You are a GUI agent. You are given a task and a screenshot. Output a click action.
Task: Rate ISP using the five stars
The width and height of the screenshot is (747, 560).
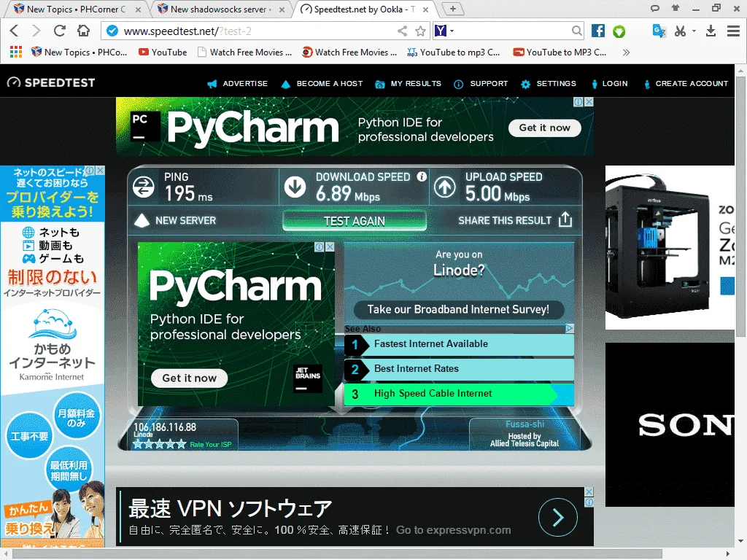(x=159, y=444)
